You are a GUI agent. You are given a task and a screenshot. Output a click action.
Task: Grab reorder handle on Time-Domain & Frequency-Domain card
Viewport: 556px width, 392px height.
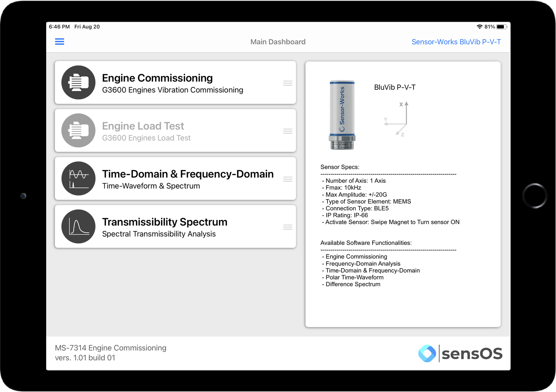[x=288, y=179]
